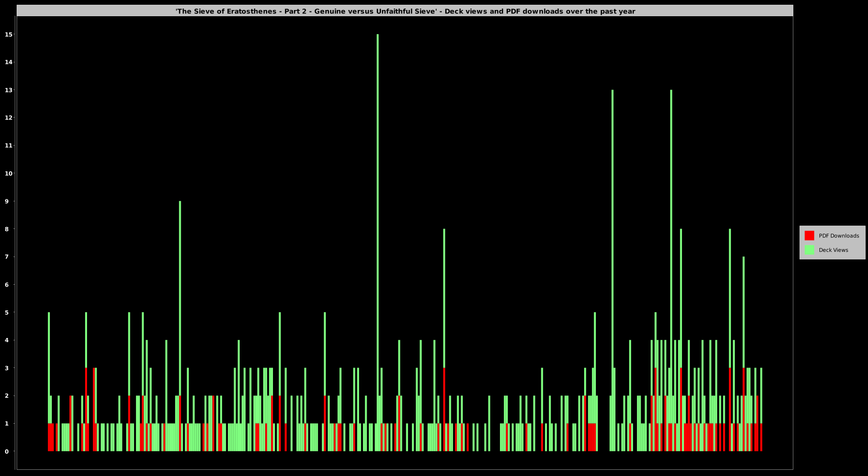
Task: Click the y-axis label 10
Action: click(9, 173)
